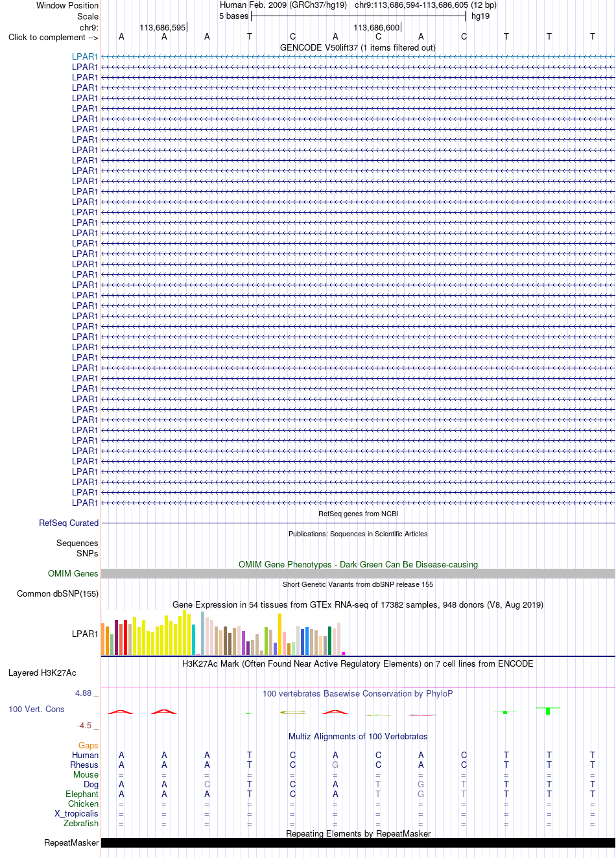The image size is (616, 858).
Task: Open the RefSeq Curated track label
Action: click(x=69, y=523)
